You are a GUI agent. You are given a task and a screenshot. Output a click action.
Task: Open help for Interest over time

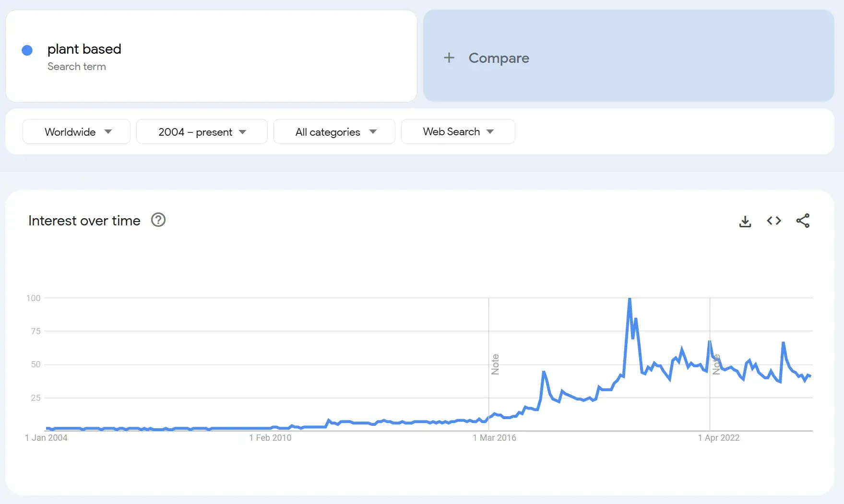click(x=158, y=220)
